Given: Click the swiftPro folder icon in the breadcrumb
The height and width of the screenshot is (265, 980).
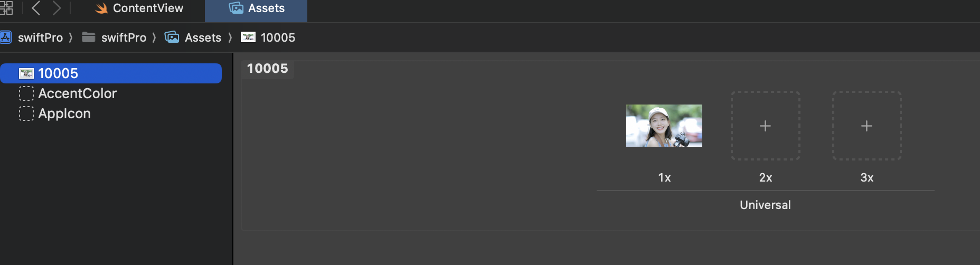Looking at the screenshot, I should [89, 37].
